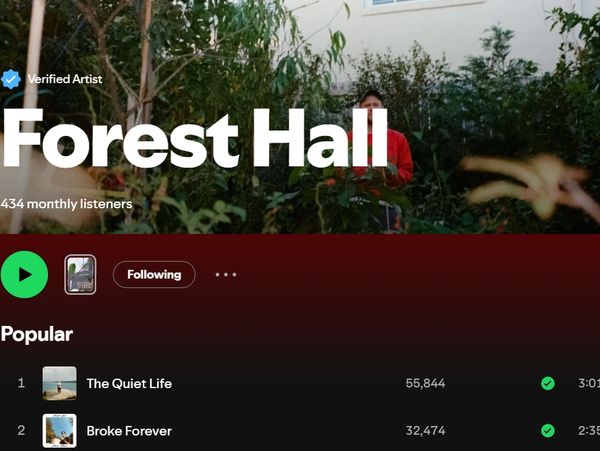Toggle saved checkmark for Broke Forever
Screen dimensions: 600x451
[x=548, y=431]
